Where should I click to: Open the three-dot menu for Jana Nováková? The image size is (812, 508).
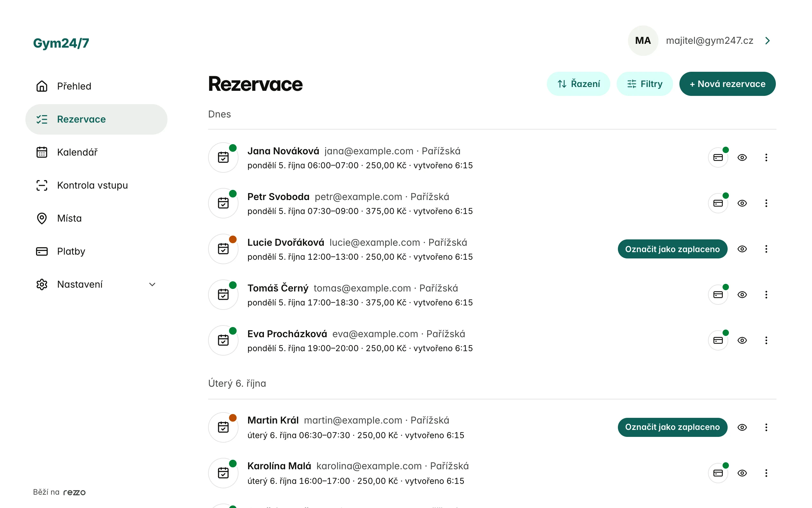tap(766, 157)
